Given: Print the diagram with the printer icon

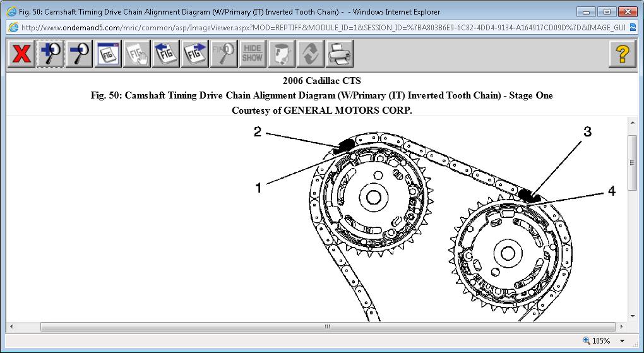Looking at the screenshot, I should pos(340,54).
